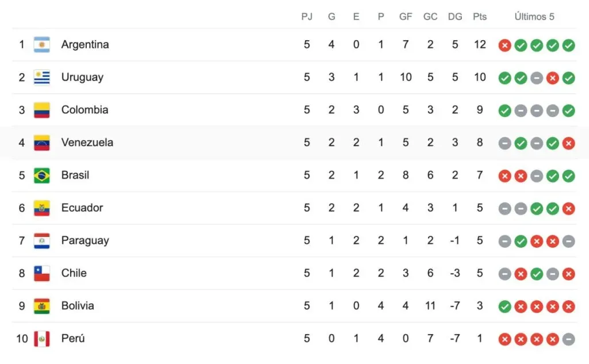Select the Brasil team name
589x364 pixels.
75,175
